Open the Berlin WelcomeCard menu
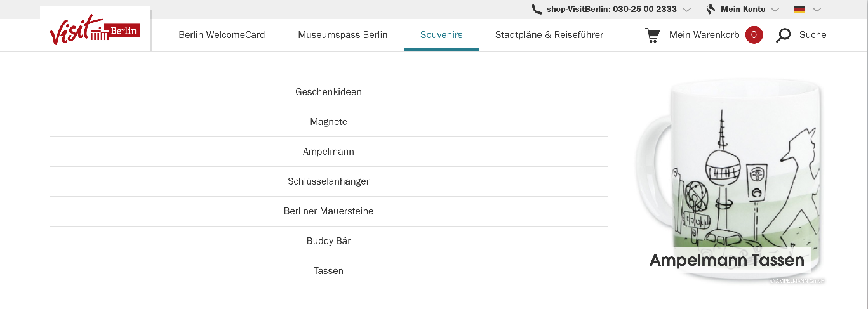Viewport: 868px width, 309px height. [x=222, y=35]
